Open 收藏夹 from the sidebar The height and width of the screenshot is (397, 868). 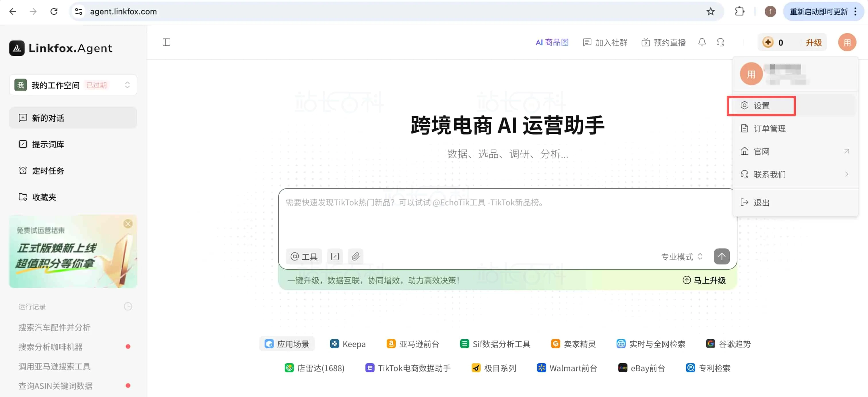pos(44,197)
